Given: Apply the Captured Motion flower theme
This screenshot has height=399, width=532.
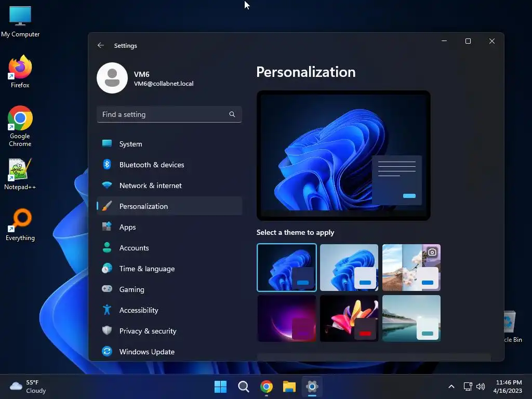Looking at the screenshot, I should 349,318.
